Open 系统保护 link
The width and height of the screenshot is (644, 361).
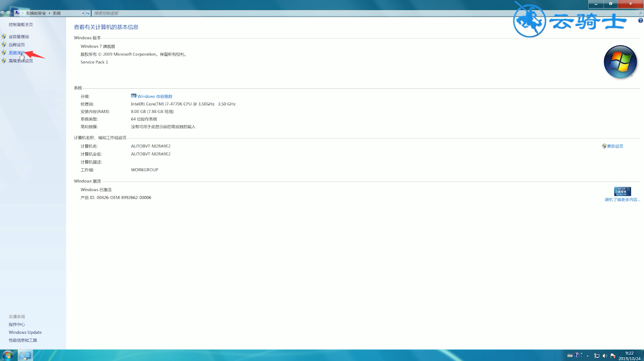pyautogui.click(x=17, y=53)
